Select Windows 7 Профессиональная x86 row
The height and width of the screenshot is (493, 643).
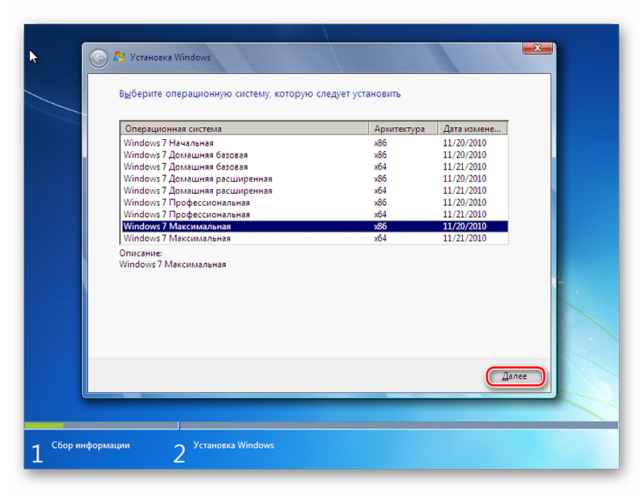(x=315, y=202)
